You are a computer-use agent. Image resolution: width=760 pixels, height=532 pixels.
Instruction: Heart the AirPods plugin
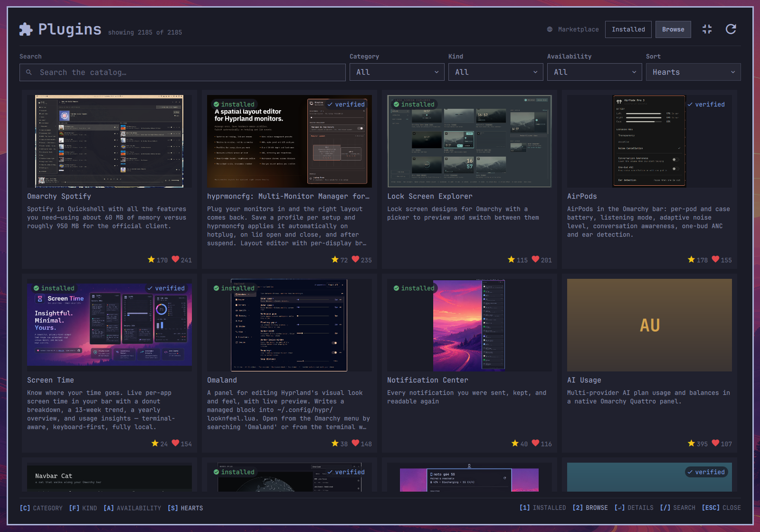[x=715, y=259]
